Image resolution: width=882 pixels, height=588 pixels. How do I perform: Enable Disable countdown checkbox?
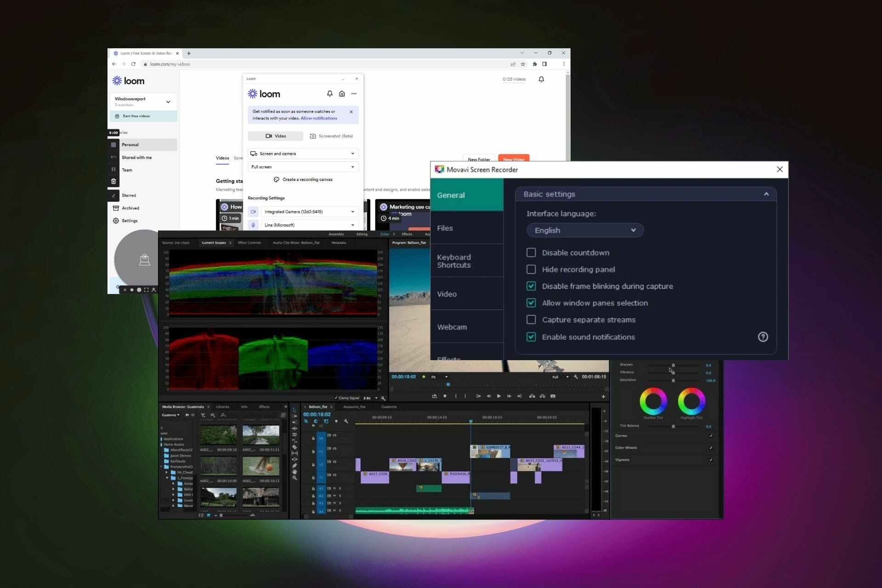pos(531,253)
